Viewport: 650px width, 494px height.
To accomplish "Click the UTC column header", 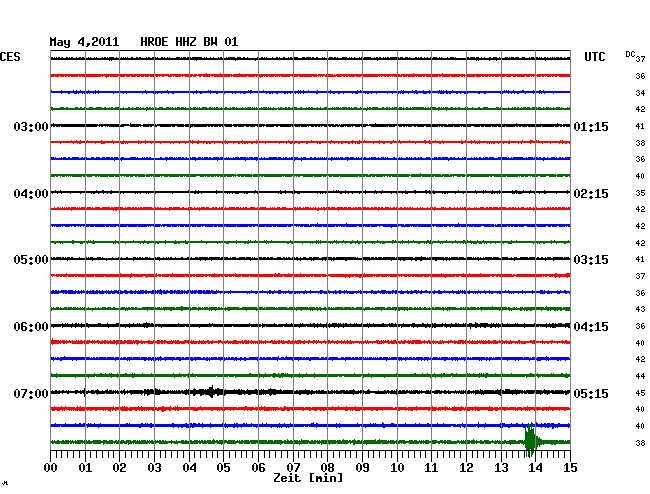I will (x=594, y=57).
